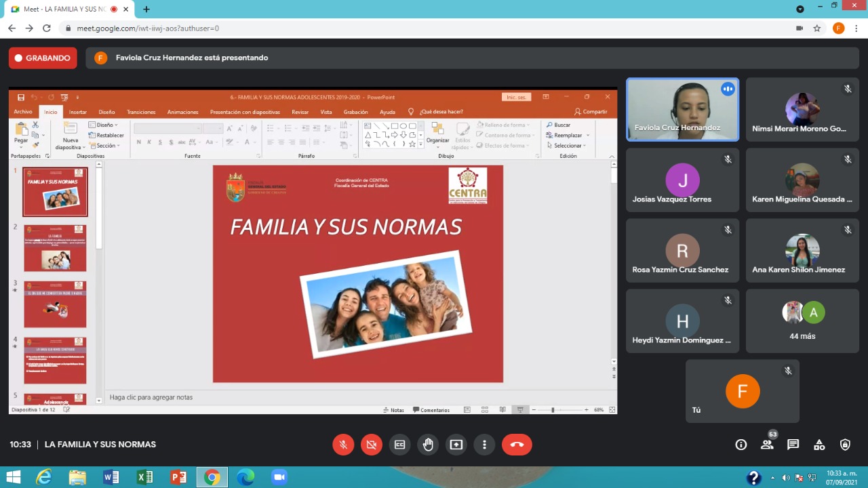Switch to the Diseño ribbon tab
Screen dimensions: 868x488
click(106, 112)
